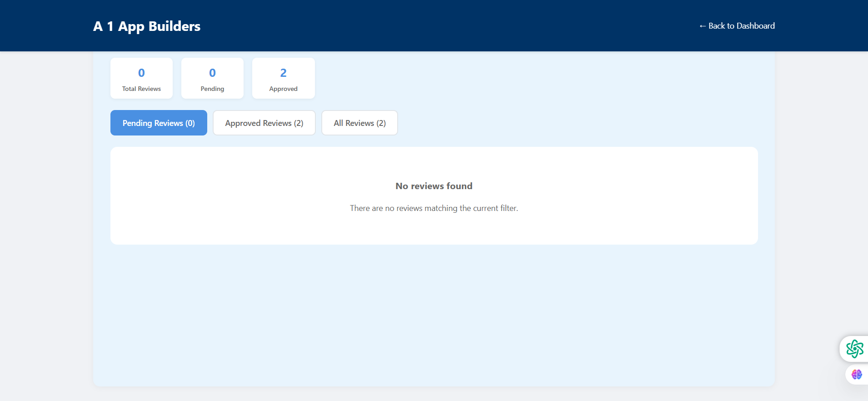Switch to Pending Reviews (0) tab

coord(159,123)
